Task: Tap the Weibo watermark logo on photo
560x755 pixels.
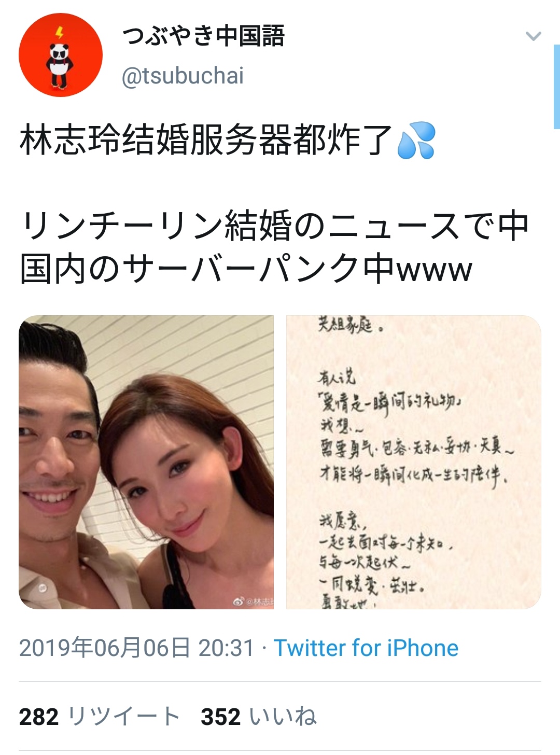Action: (x=239, y=602)
